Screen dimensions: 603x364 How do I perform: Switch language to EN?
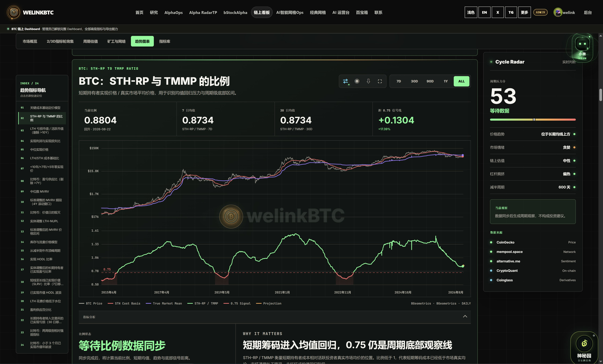click(484, 12)
